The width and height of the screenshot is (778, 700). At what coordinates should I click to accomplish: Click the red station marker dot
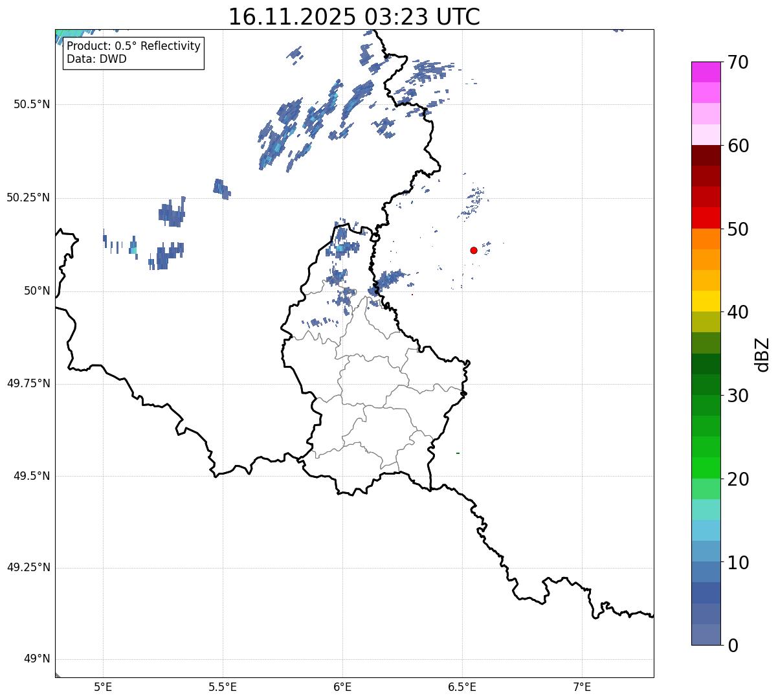click(473, 250)
